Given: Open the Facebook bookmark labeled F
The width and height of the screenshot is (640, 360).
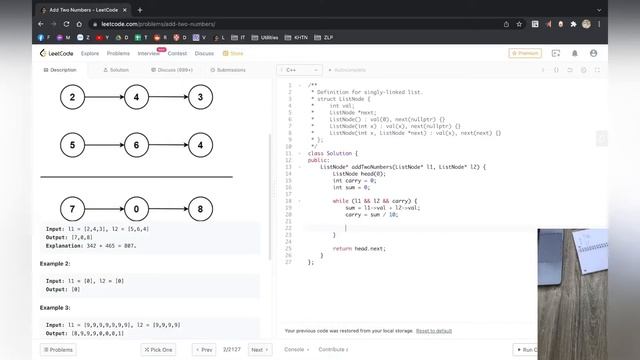Looking at the screenshot, I should point(44,37).
